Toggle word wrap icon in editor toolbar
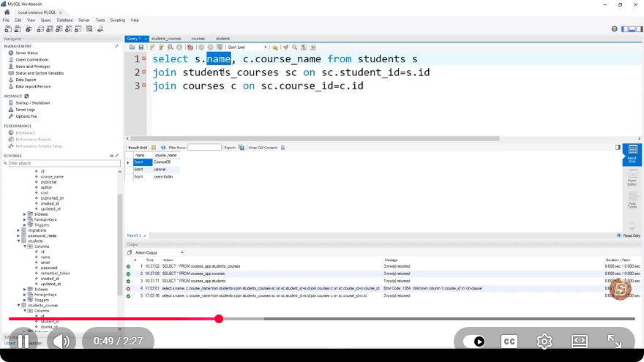This screenshot has height=362, width=644. [x=312, y=48]
